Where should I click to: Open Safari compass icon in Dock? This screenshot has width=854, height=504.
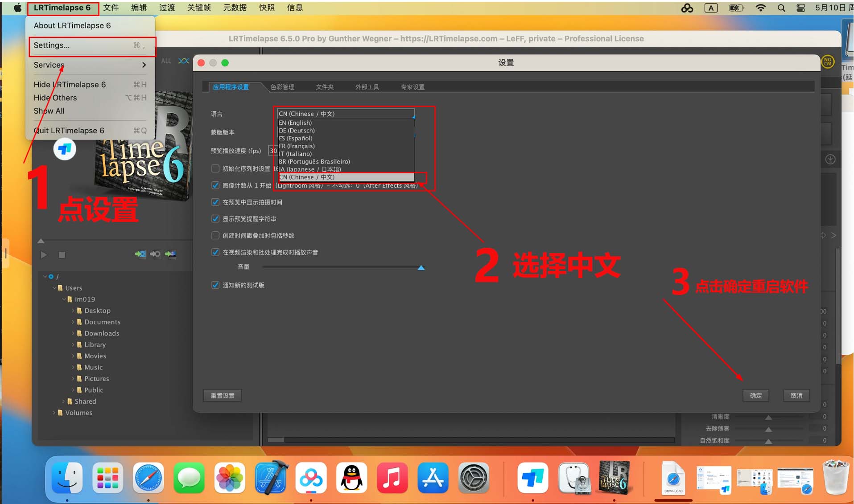[149, 479]
